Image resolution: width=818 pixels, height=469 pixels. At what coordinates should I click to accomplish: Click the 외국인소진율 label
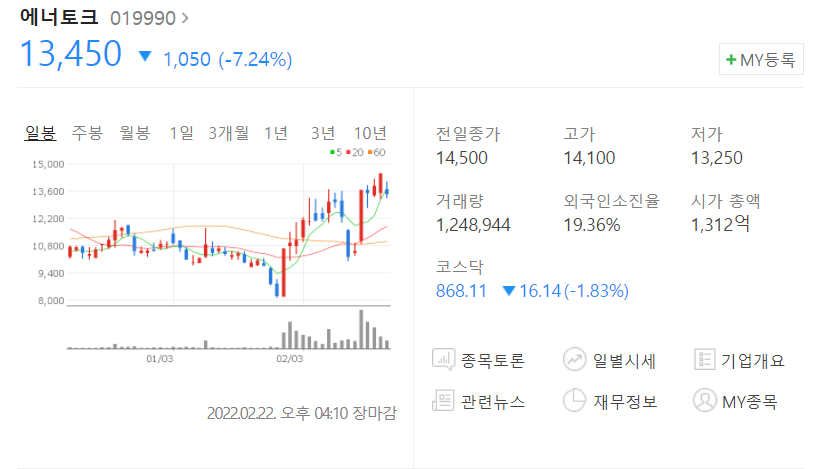click(611, 201)
